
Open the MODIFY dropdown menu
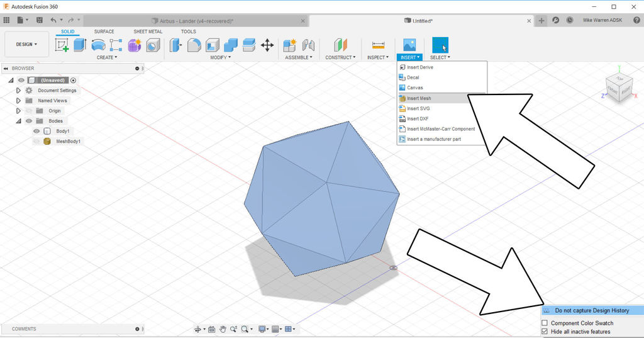pos(221,57)
